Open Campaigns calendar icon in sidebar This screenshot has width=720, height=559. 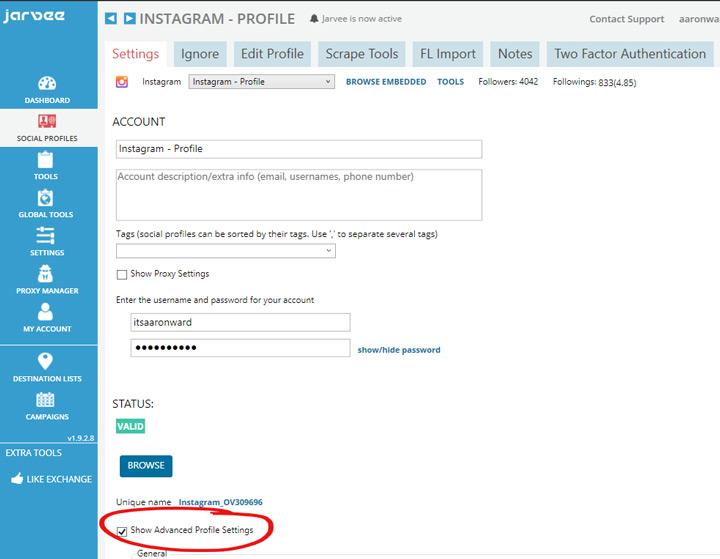point(45,400)
